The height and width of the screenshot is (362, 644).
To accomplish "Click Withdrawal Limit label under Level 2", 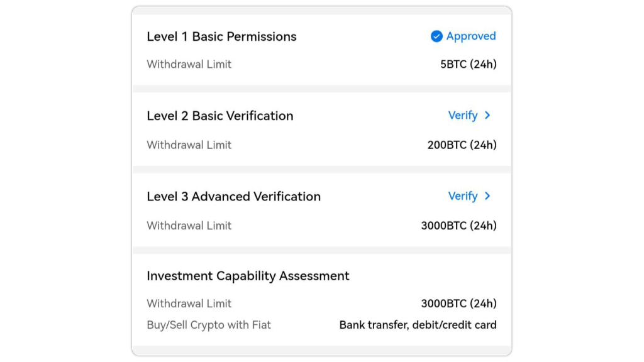I will (189, 145).
